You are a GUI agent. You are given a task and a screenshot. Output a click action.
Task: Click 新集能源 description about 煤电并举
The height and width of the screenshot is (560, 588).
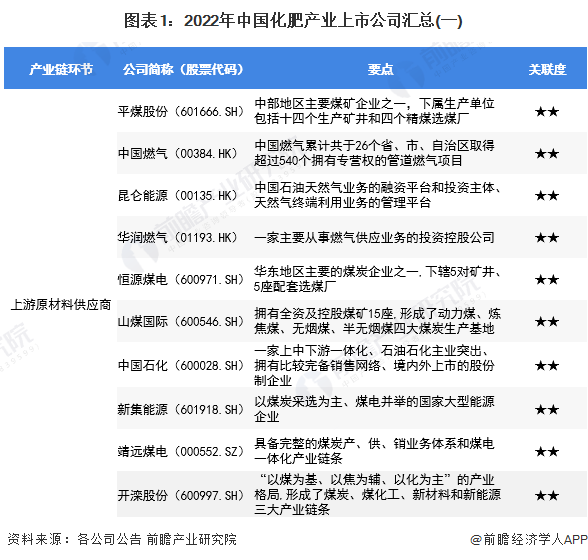374,409
